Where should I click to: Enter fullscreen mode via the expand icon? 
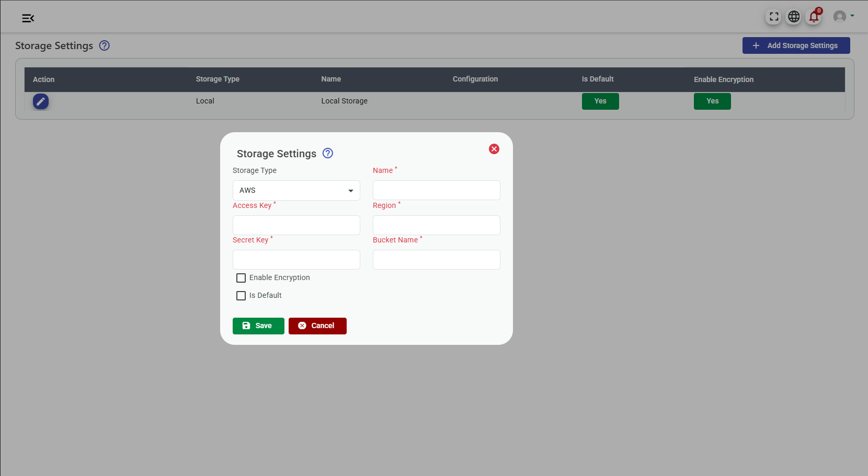[x=773, y=16]
